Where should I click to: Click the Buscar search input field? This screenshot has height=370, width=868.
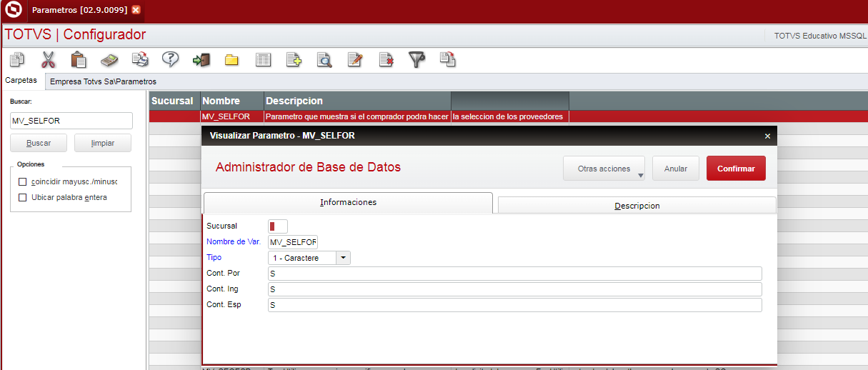coord(71,121)
